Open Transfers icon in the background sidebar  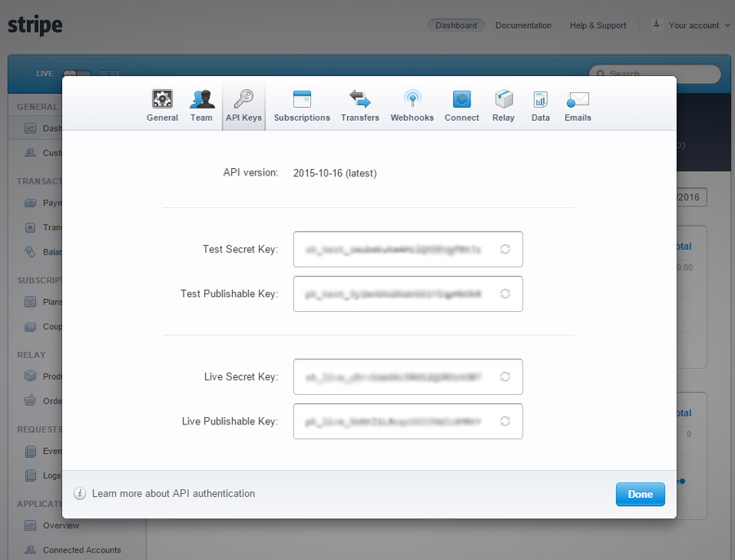(30, 228)
